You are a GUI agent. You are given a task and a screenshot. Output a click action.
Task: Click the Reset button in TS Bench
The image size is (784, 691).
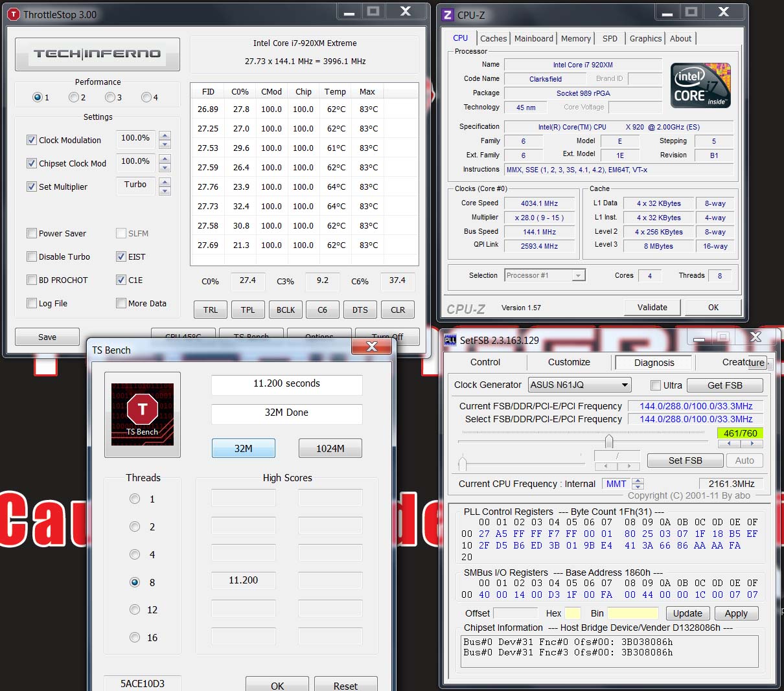(345, 685)
